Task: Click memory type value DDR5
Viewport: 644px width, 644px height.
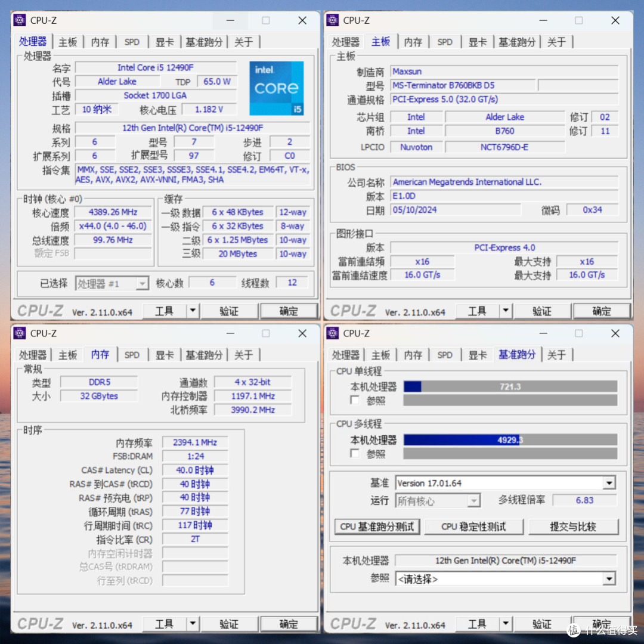Action: point(100,382)
